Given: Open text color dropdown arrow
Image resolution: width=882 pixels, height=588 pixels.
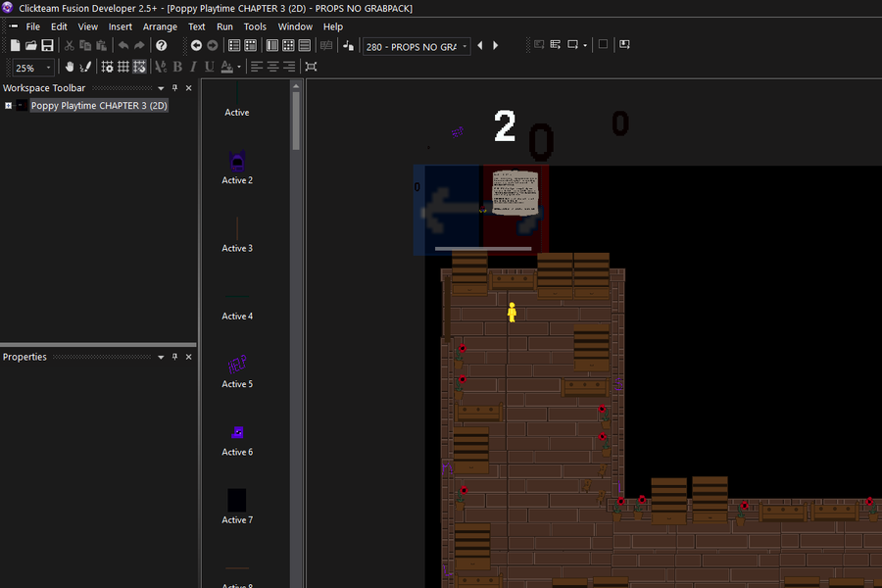Looking at the screenshot, I should tap(239, 67).
